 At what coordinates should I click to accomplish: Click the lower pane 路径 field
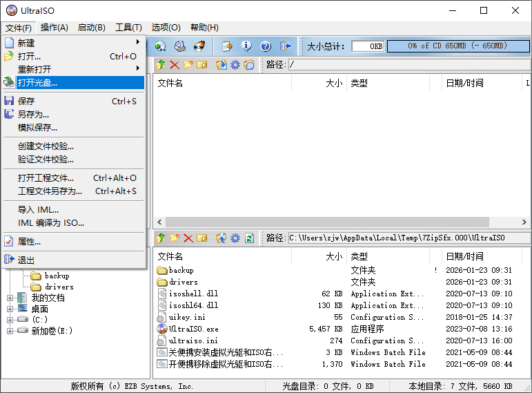410,238
